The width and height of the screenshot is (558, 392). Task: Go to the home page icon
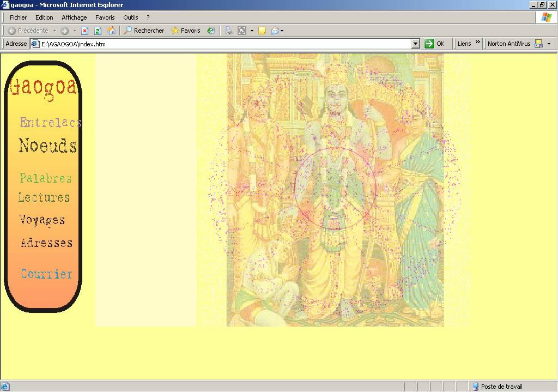tap(111, 31)
